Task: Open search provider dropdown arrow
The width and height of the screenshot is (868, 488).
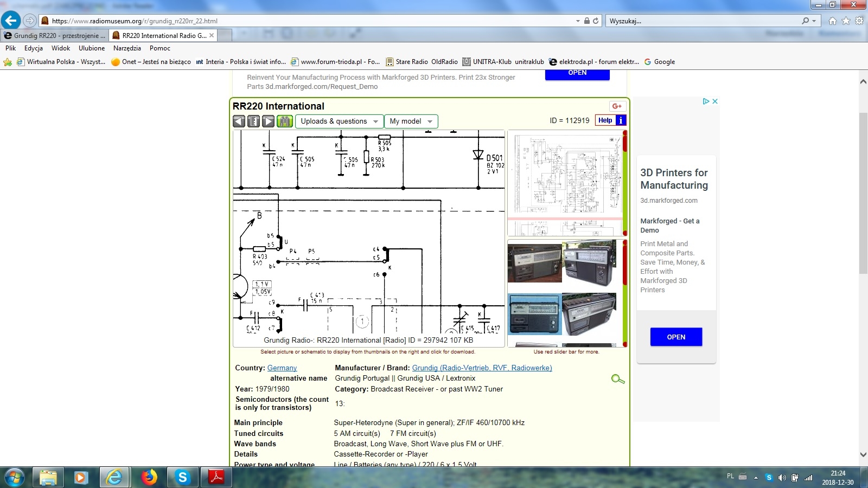Action: 814,21
